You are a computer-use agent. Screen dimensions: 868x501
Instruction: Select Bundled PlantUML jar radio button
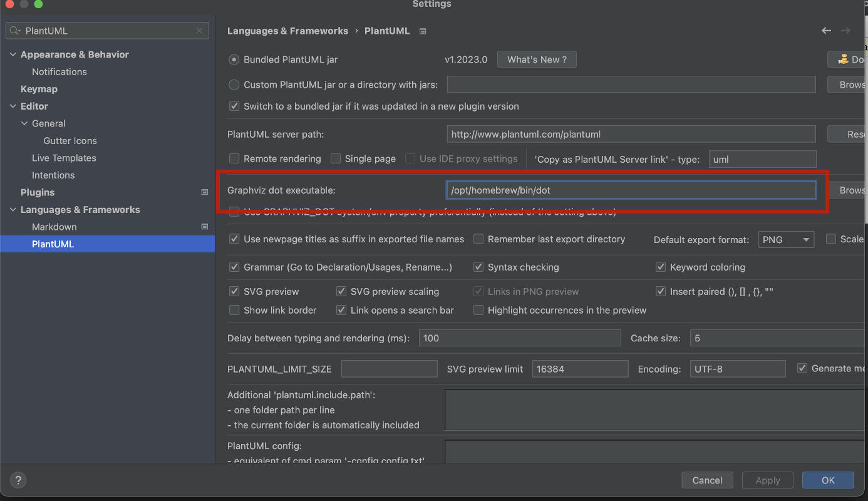click(x=234, y=59)
